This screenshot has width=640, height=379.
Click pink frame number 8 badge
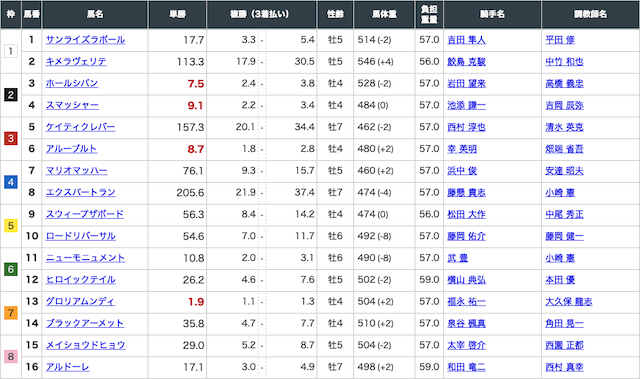click(x=11, y=357)
